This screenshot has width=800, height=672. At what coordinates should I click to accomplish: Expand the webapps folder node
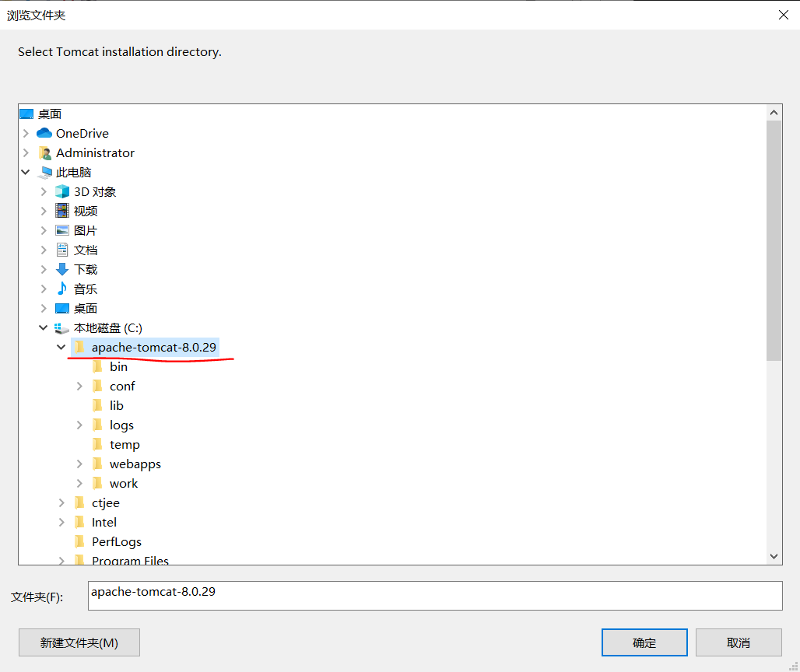(79, 464)
